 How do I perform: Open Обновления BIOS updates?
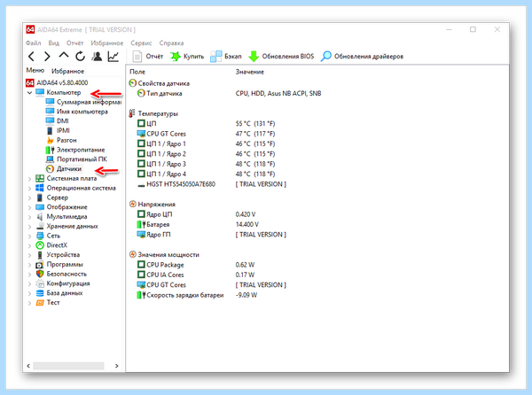pos(281,56)
